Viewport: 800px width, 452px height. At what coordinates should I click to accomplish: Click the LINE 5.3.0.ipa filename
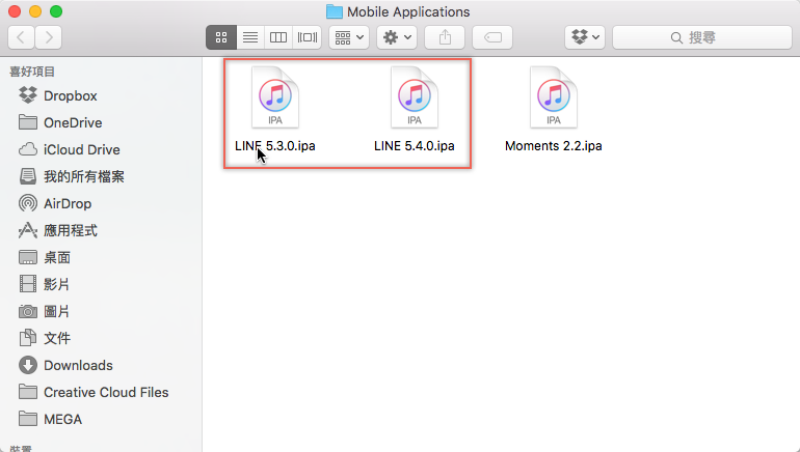tap(275, 146)
